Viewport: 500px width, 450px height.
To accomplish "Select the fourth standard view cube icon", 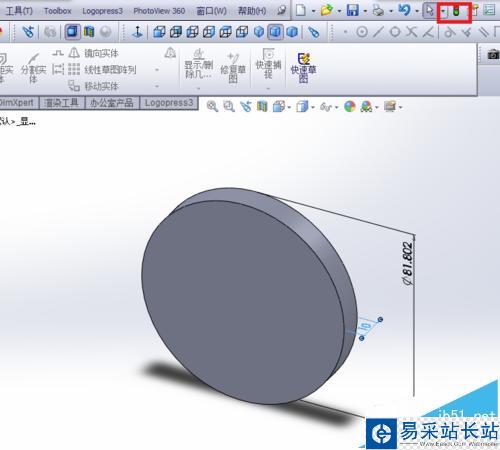I will [209, 32].
